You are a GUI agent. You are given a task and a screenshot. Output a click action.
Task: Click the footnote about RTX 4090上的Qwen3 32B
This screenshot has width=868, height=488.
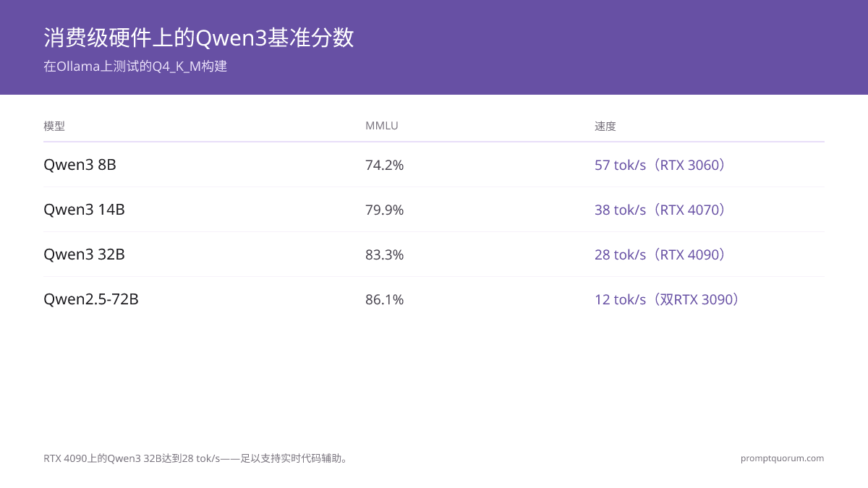point(197,458)
